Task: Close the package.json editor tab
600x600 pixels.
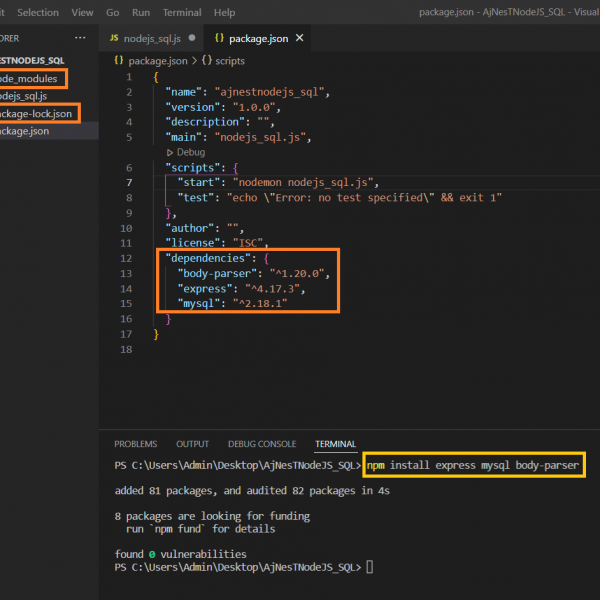Action: coord(299,38)
